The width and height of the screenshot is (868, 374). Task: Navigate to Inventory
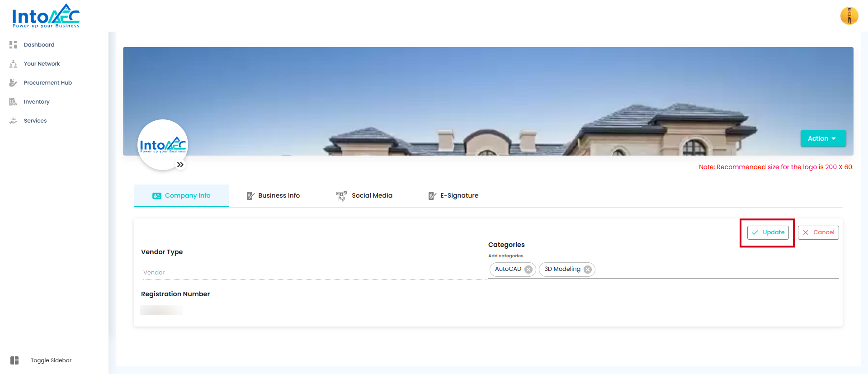[37, 102]
